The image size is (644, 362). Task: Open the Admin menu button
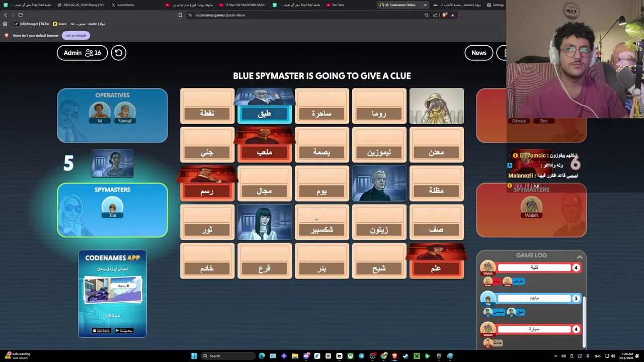pos(82,53)
